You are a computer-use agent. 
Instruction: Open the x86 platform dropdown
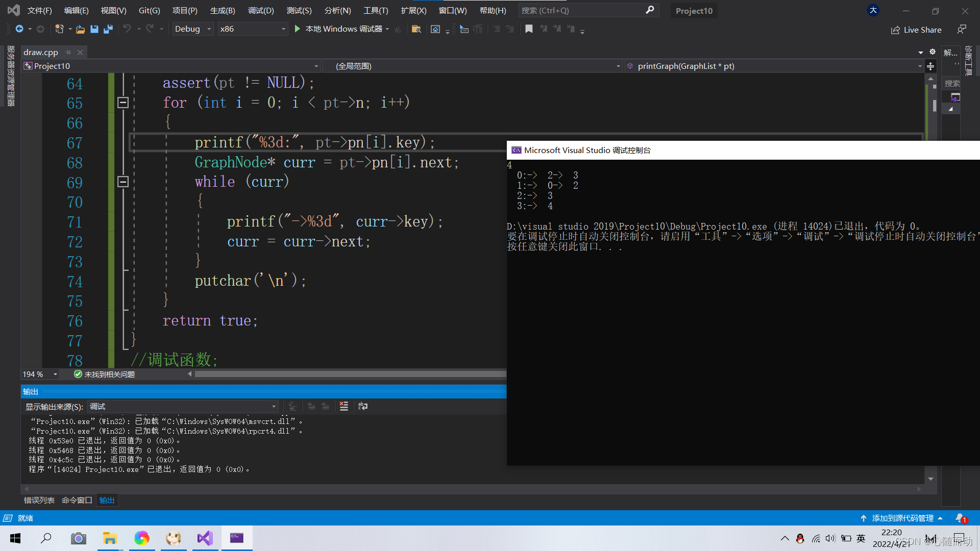253,29
